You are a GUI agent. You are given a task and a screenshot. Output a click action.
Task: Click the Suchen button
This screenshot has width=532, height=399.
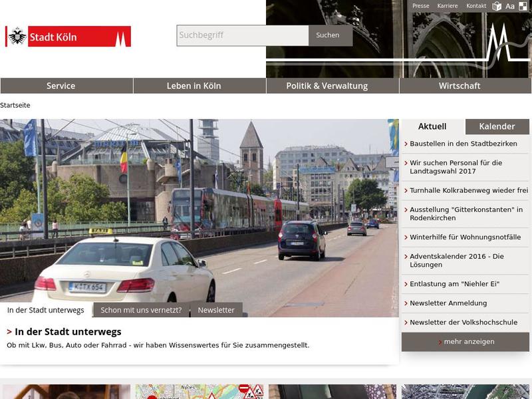(331, 35)
